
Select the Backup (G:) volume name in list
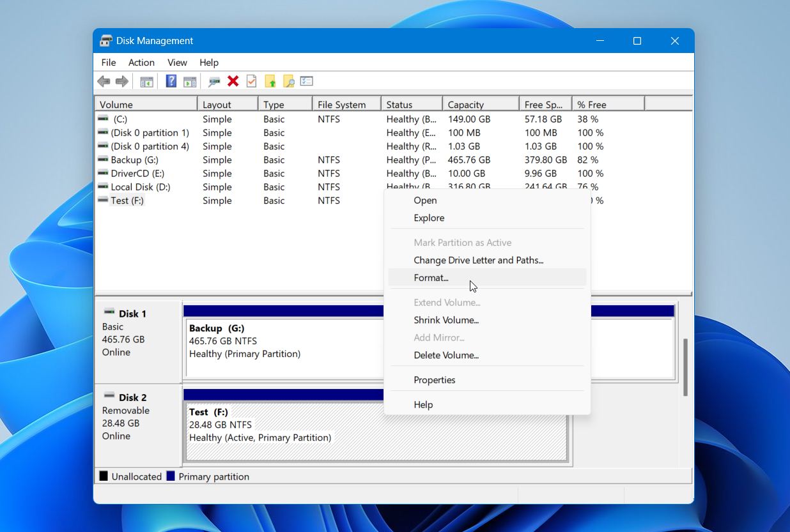pyautogui.click(x=134, y=160)
